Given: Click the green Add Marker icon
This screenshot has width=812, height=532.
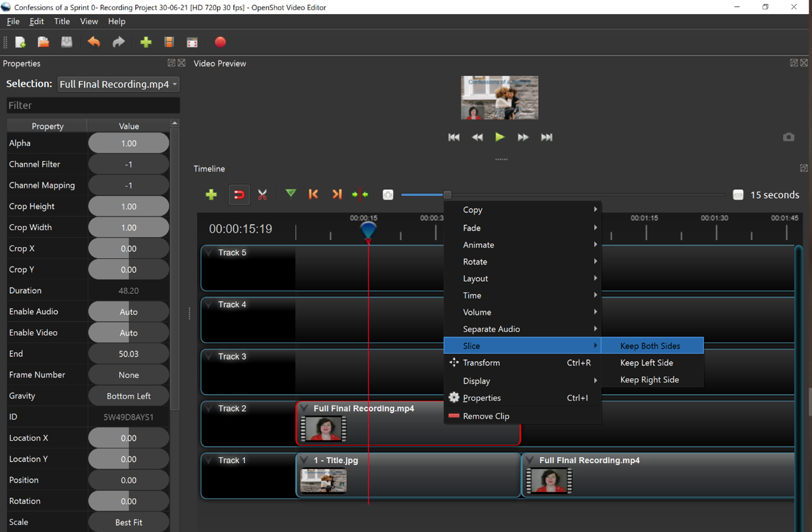Looking at the screenshot, I should [290, 194].
